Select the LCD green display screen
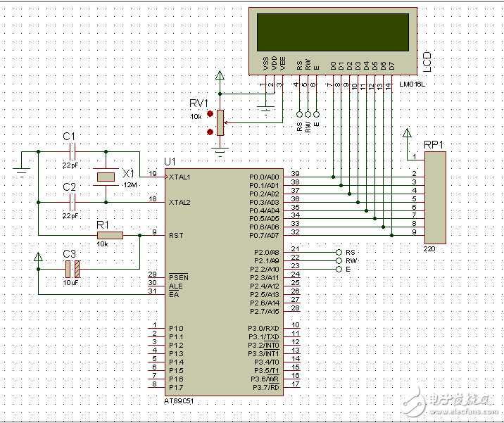504x423 pixels. tap(333, 32)
